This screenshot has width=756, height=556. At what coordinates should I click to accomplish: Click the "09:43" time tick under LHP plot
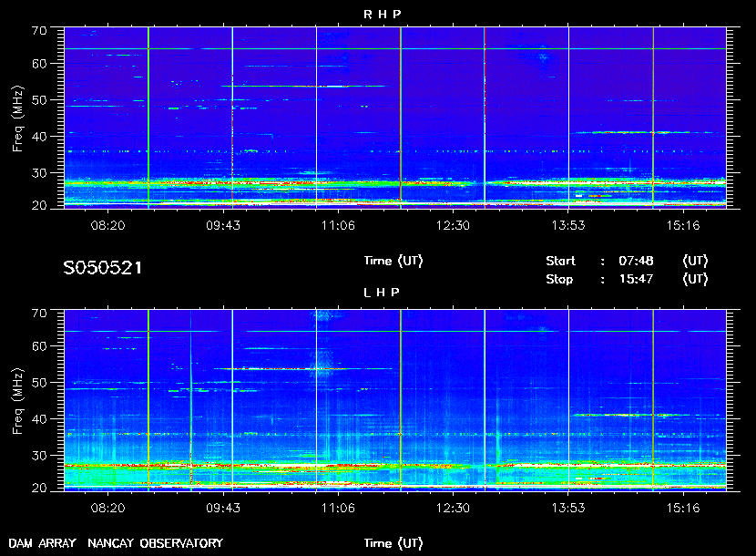pyautogui.click(x=223, y=508)
